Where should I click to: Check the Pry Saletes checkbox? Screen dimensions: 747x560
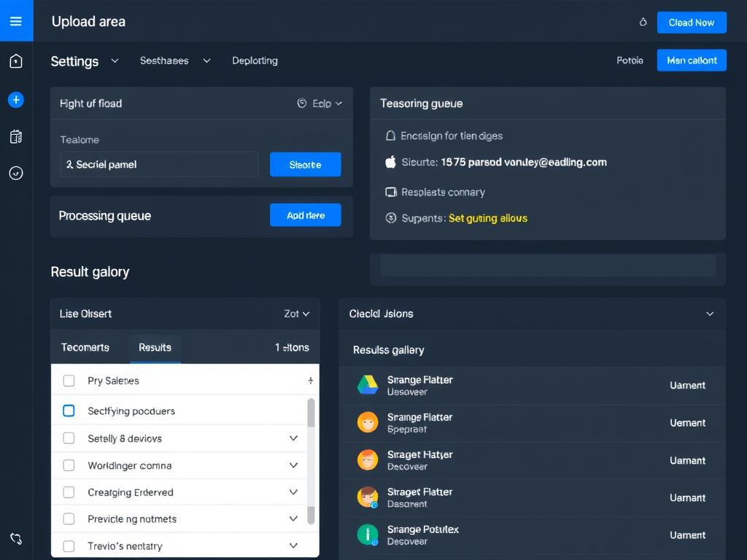click(69, 381)
